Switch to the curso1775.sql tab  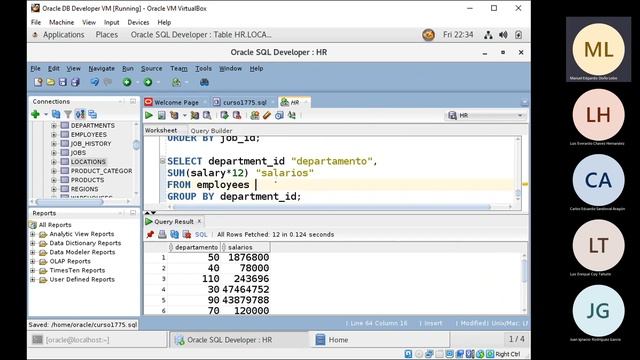tap(244, 102)
